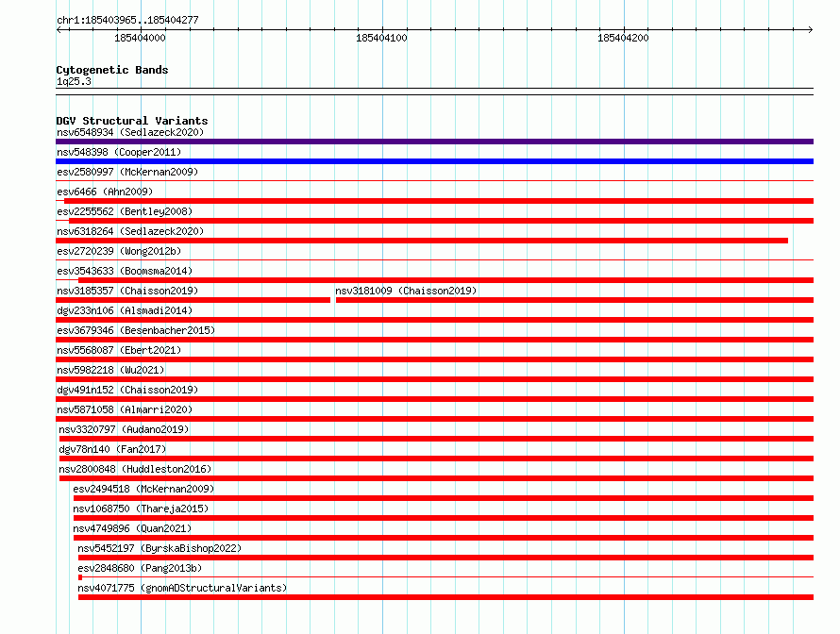
Task: Click the 185404100 ruler position label
Action: 381,38
